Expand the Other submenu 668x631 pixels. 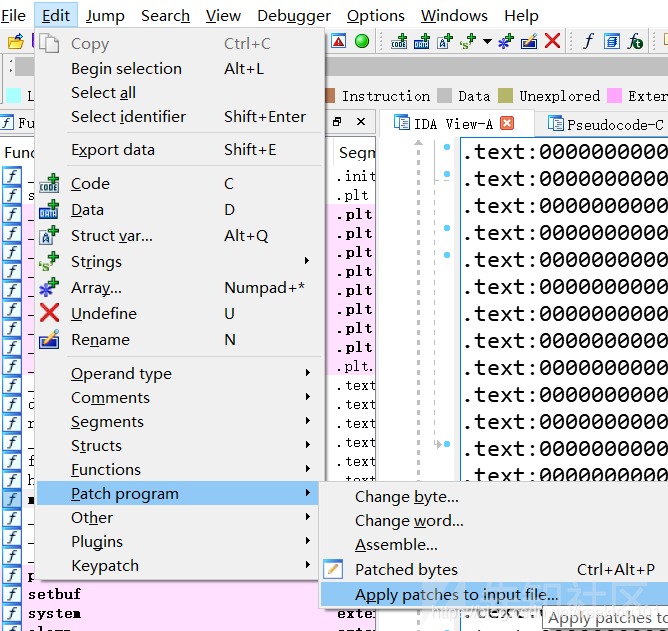(x=179, y=518)
